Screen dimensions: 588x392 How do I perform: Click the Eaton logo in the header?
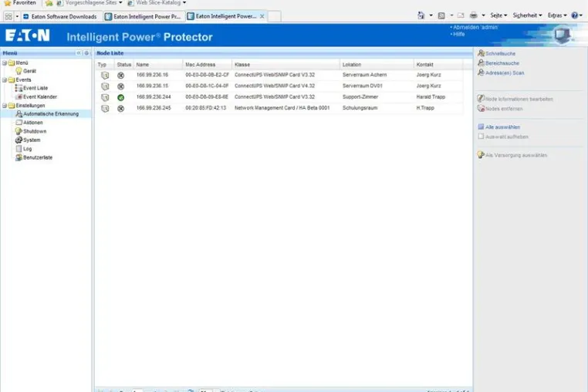coord(27,35)
